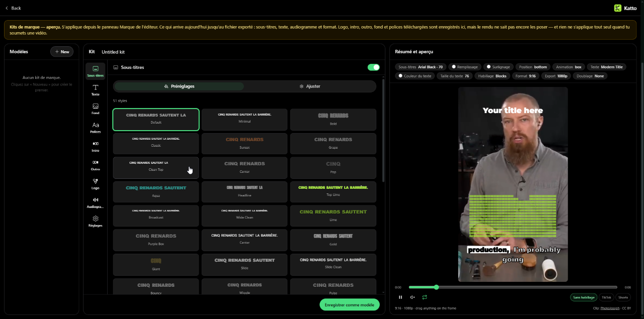
Task: Unmute the preview audio
Action: [x=413, y=297]
